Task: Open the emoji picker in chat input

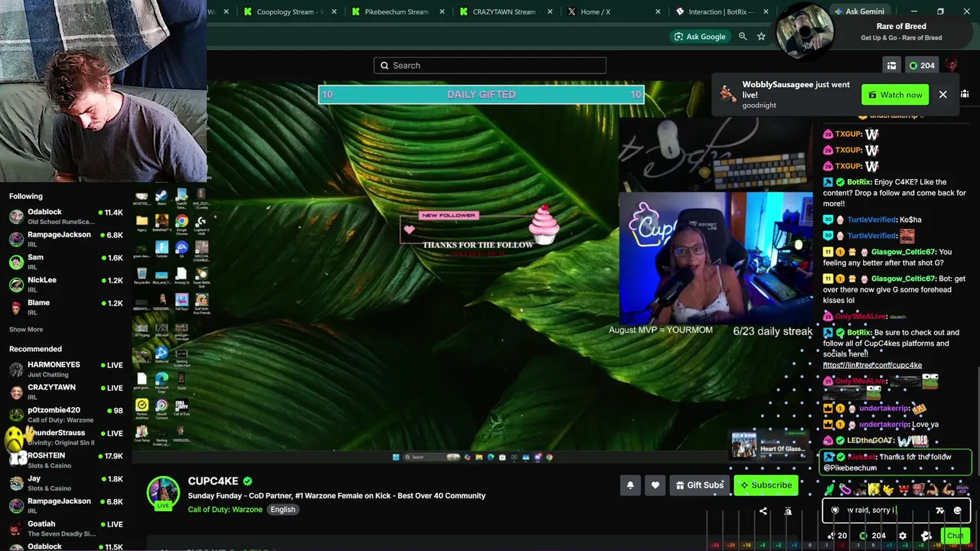Action: click(x=957, y=510)
